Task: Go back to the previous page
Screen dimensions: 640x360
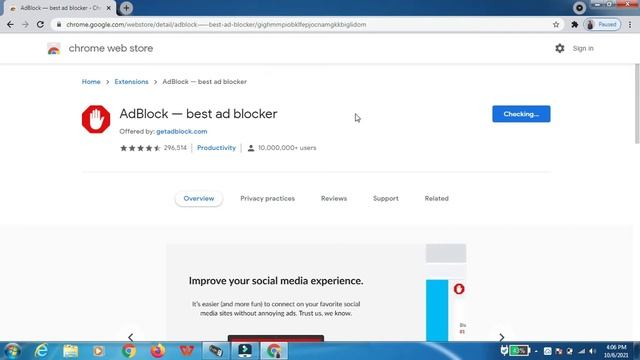Action: (10, 24)
